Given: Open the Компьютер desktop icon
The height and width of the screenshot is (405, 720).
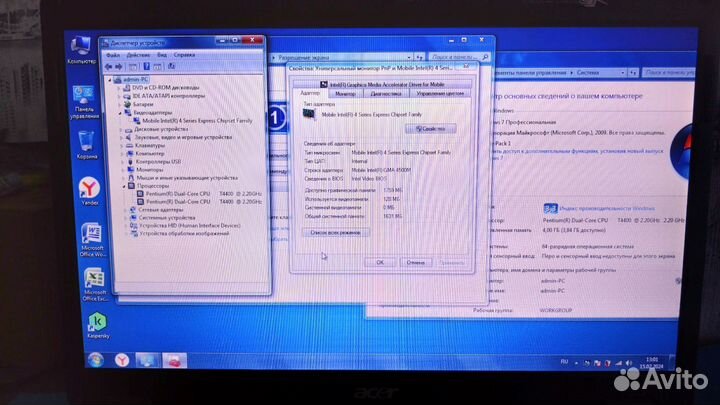Looking at the screenshot, I should coord(81,49).
